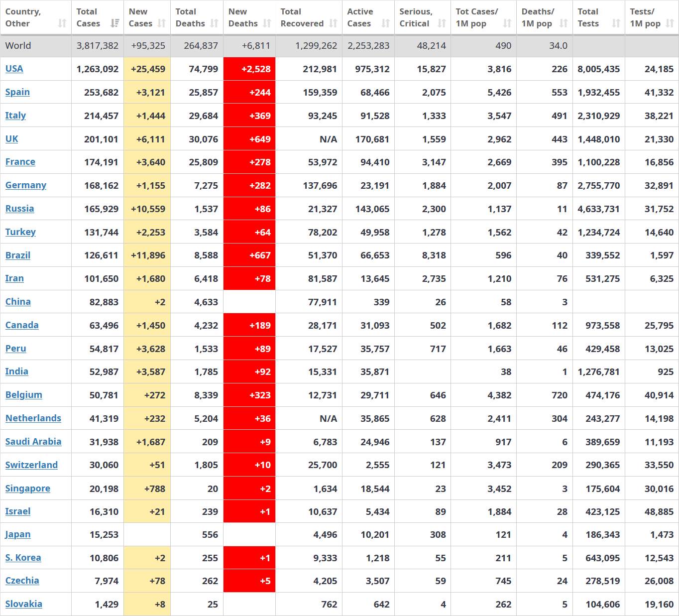This screenshot has height=616, width=679.
Task: Sort by Serious, Critical arrows icon
Action: (x=442, y=23)
